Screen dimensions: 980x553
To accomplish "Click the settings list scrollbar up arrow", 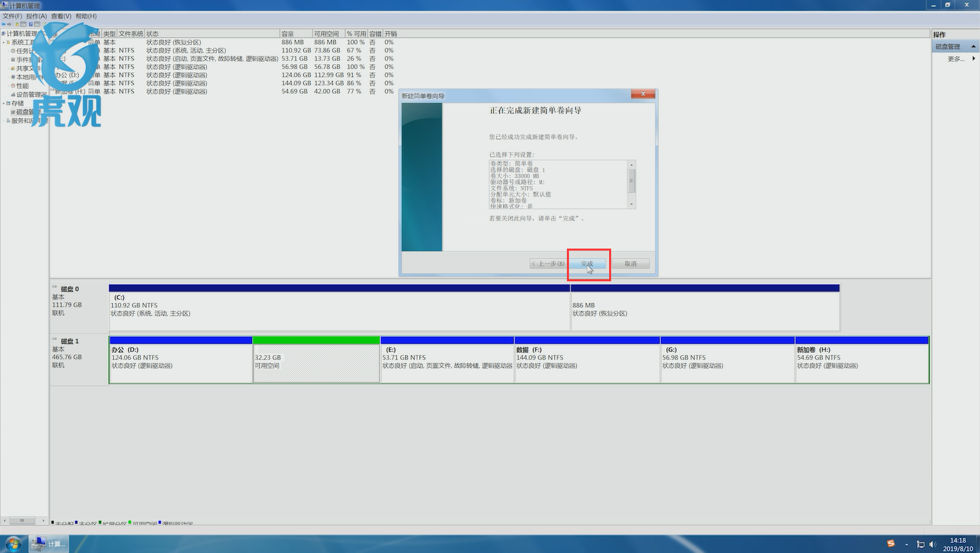I will coord(632,165).
